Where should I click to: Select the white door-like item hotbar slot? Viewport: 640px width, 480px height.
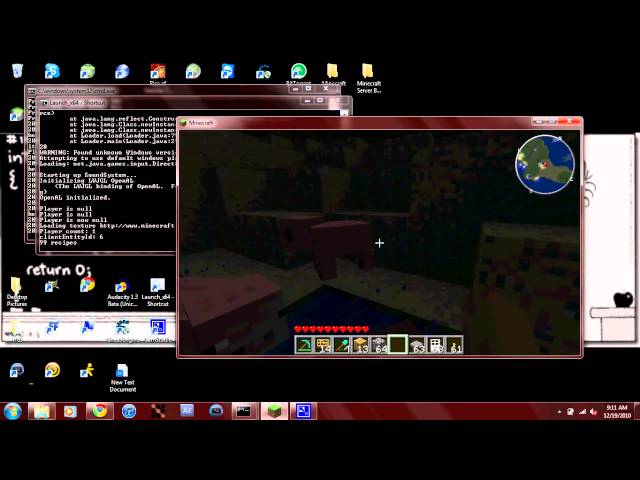[x=436, y=344]
